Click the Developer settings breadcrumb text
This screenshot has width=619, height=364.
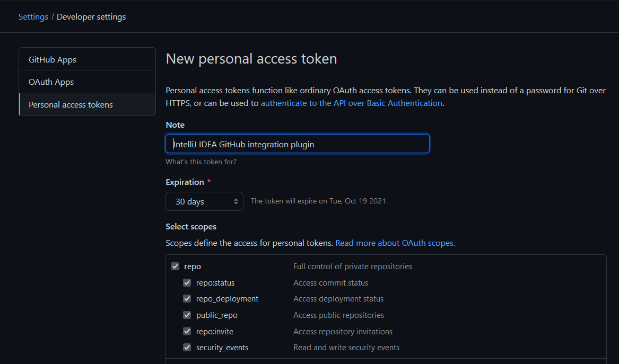coord(91,17)
